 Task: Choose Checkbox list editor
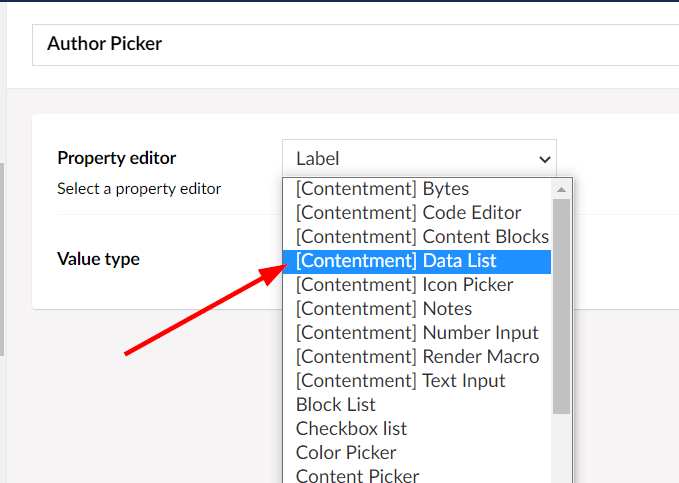tap(417, 429)
